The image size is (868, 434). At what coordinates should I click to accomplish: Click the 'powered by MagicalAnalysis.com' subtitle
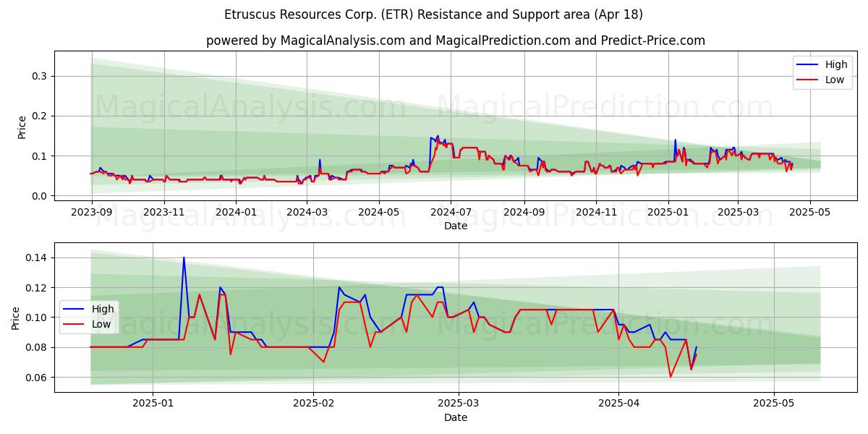456,41
